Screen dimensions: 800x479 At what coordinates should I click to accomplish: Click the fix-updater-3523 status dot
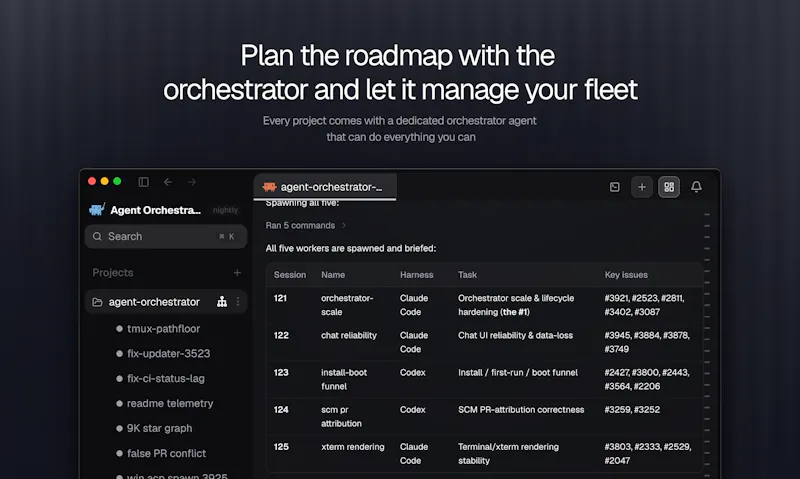pyautogui.click(x=119, y=354)
